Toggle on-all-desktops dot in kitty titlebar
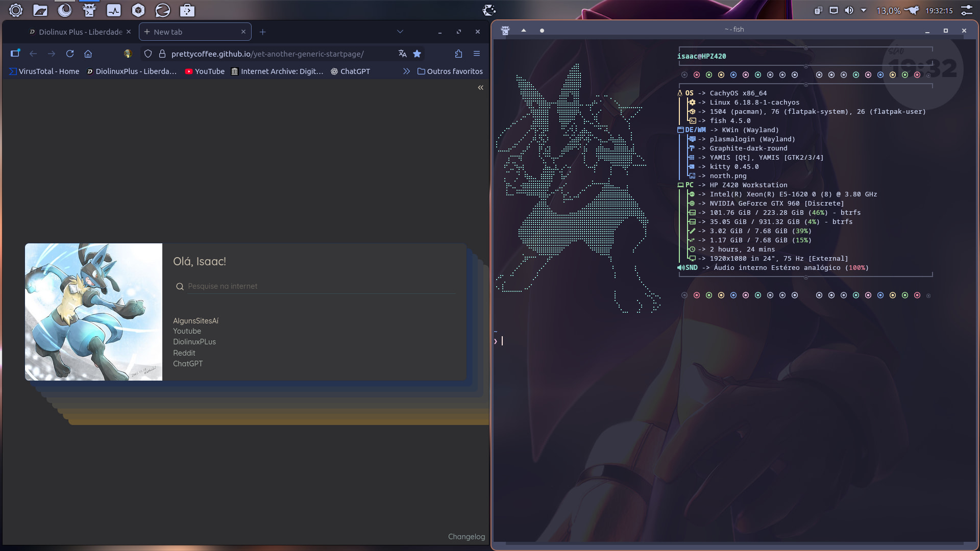This screenshot has width=980, height=551. pos(542,31)
